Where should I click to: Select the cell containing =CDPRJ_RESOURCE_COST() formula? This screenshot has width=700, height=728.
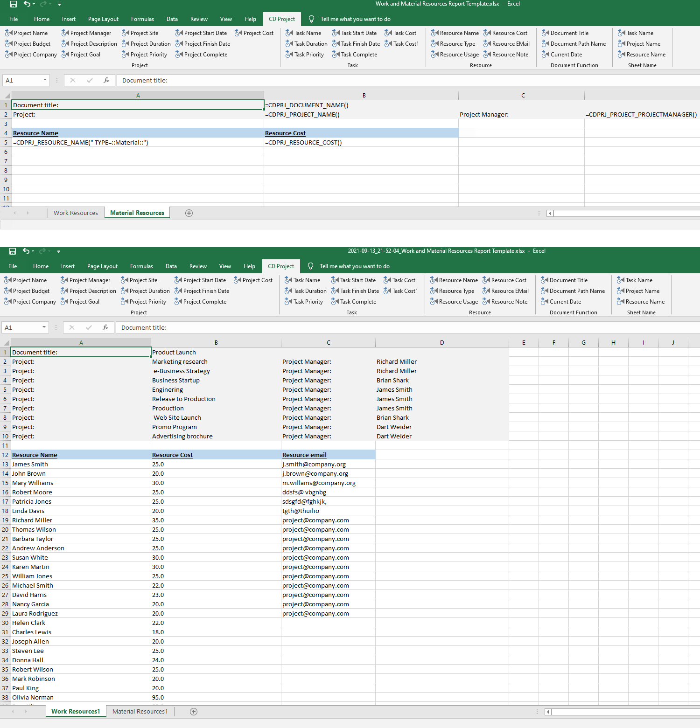[303, 143]
